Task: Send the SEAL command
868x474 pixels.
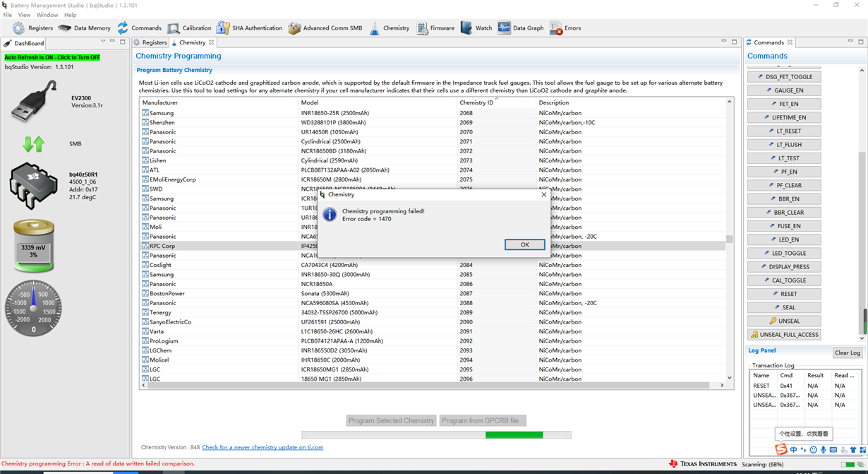Action: (784, 307)
